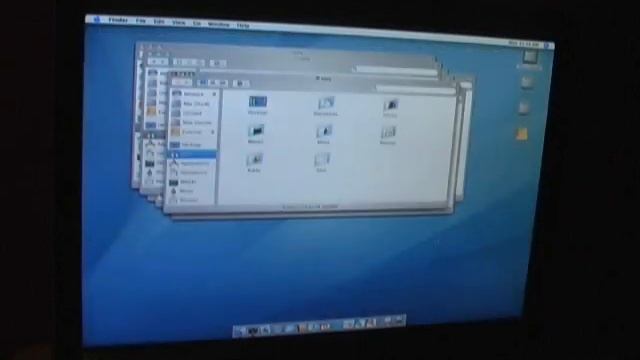Click the Spotlight icon in menu bar
The image size is (640, 360).
(547, 46)
